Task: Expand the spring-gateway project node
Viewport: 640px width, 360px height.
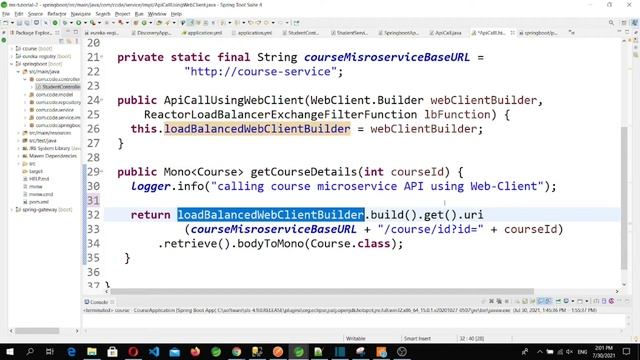Action: click(12, 210)
